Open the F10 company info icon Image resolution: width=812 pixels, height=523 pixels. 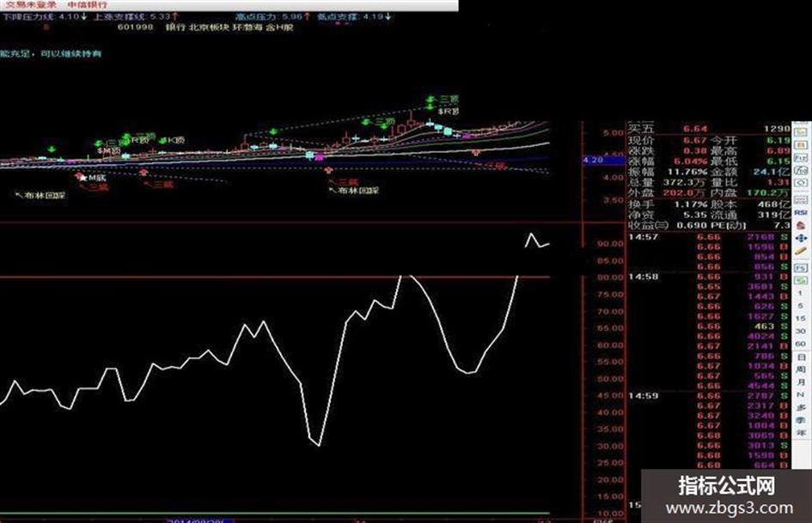[801, 157]
